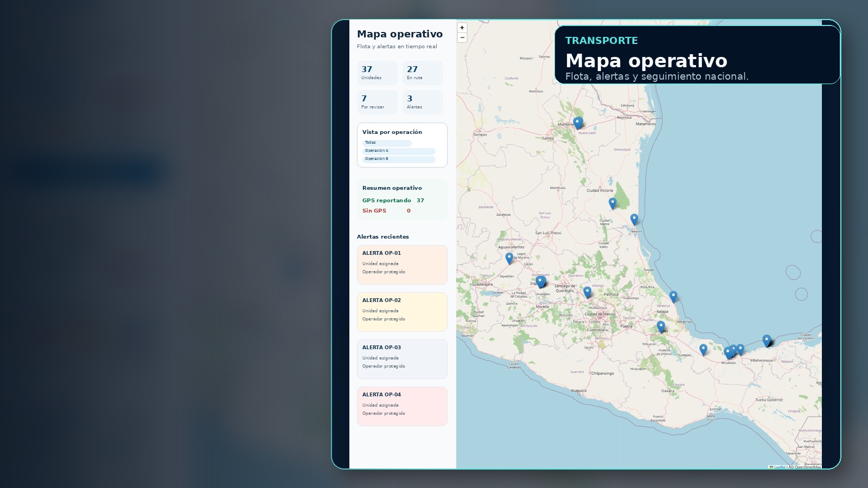The height and width of the screenshot is (488, 868).
Task: Select the marker south of Ciudad Victoria
Action: click(x=612, y=203)
